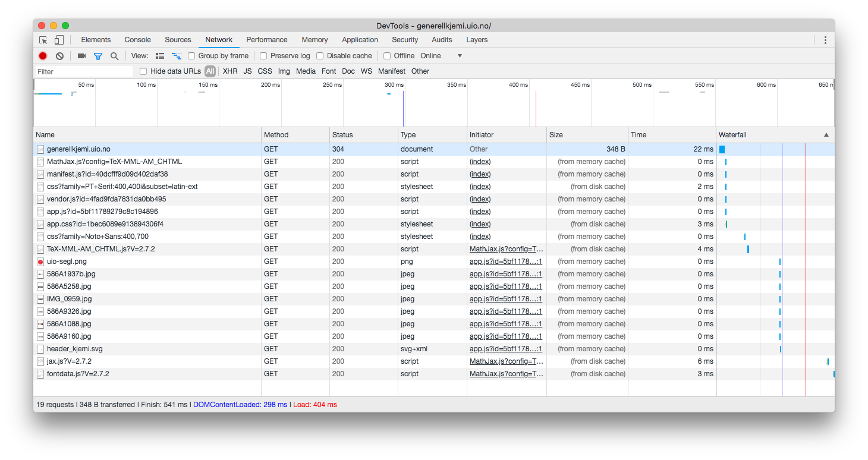Viewport: 868px width, 460px height.
Task: Toggle the filter funnel icon
Action: [x=98, y=56]
